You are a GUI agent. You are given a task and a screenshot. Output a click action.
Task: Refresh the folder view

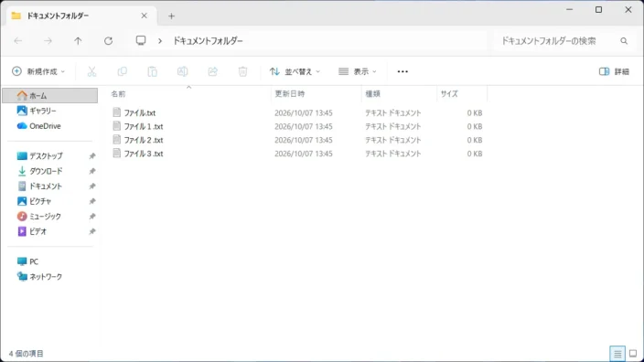click(108, 40)
